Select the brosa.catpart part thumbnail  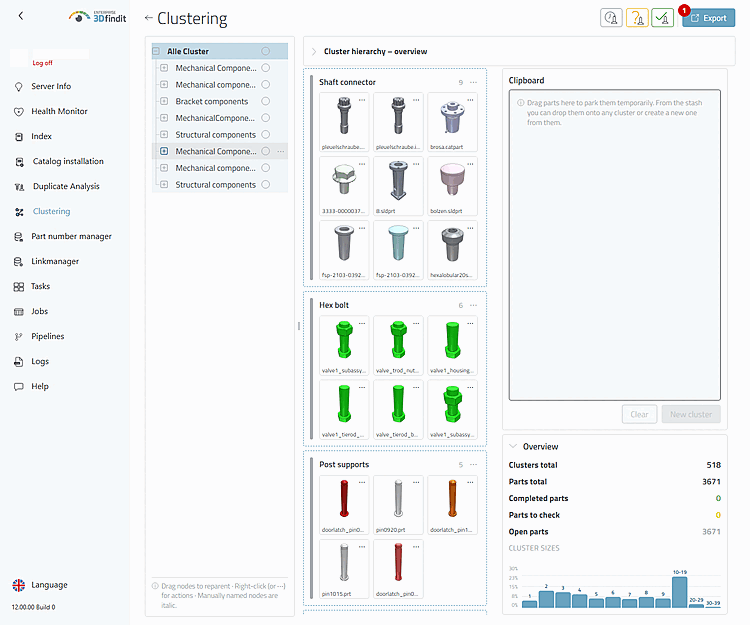click(x=452, y=122)
